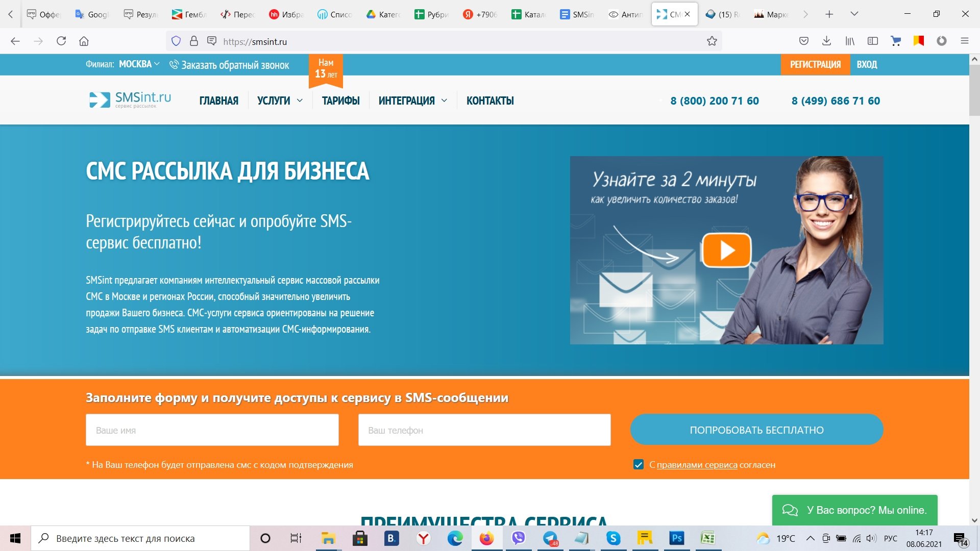Click the SMSint.ru logo
The height and width of the screenshot is (551, 980).
(x=131, y=99)
